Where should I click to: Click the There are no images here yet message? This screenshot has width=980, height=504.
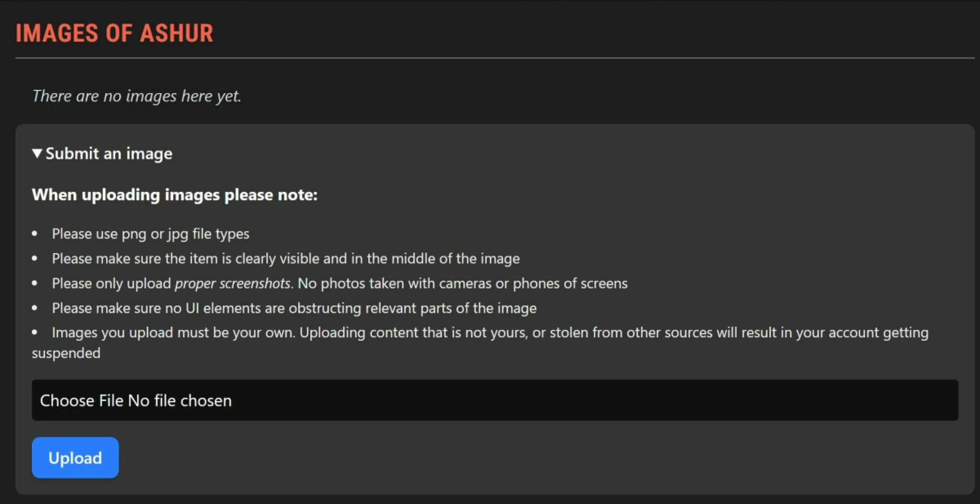point(137,96)
